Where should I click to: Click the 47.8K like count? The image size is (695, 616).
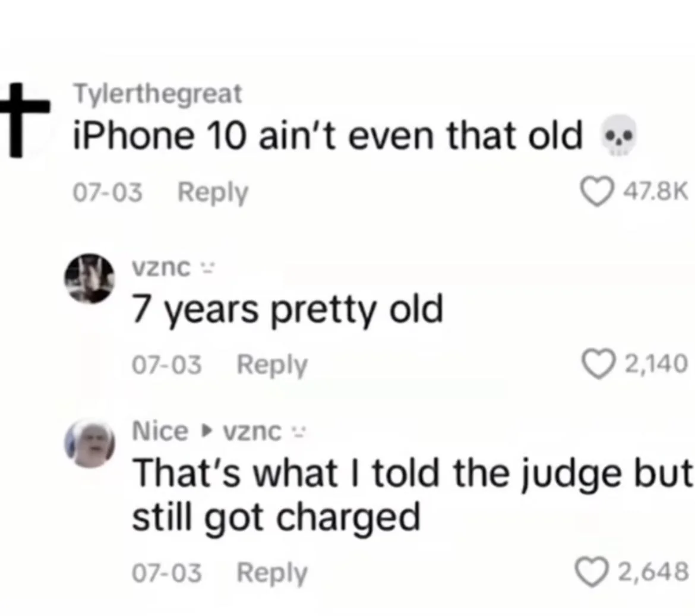click(656, 191)
